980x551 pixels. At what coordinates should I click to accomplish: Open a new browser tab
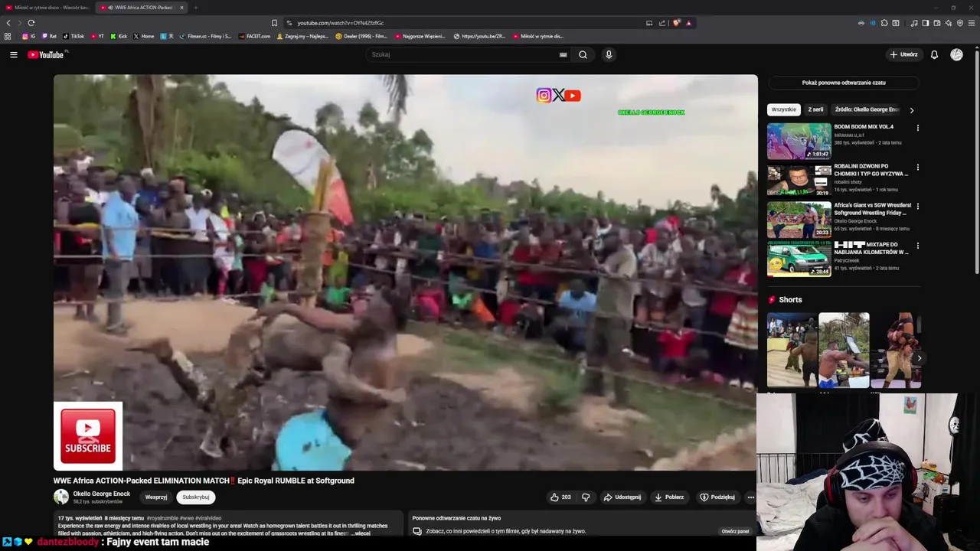[195, 8]
